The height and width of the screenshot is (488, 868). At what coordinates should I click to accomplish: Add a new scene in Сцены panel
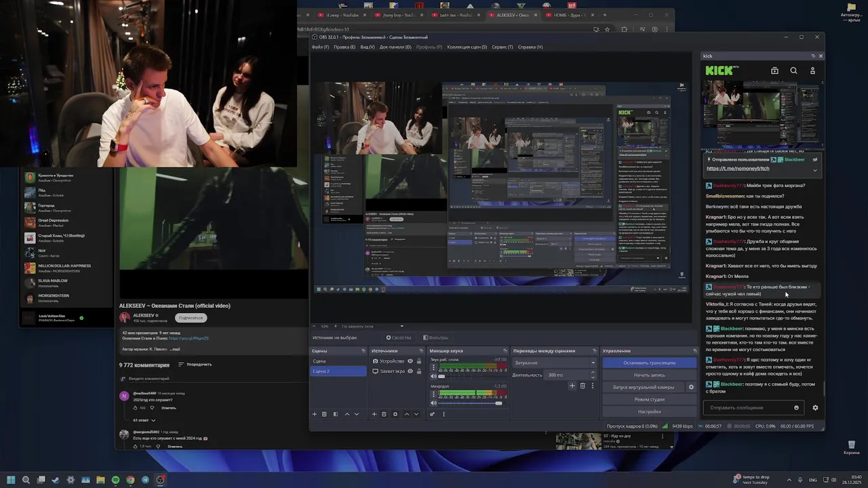[x=314, y=414]
